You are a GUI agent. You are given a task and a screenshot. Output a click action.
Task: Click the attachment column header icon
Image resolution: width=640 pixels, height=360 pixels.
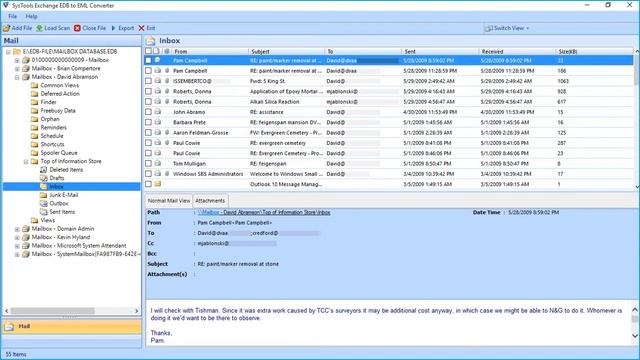(167, 51)
